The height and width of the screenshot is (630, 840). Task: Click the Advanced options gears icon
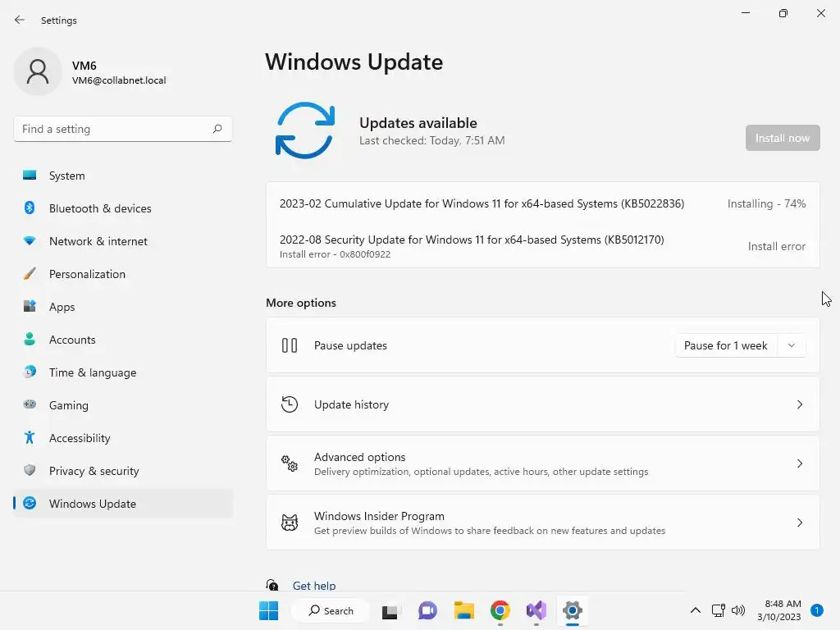coord(290,463)
